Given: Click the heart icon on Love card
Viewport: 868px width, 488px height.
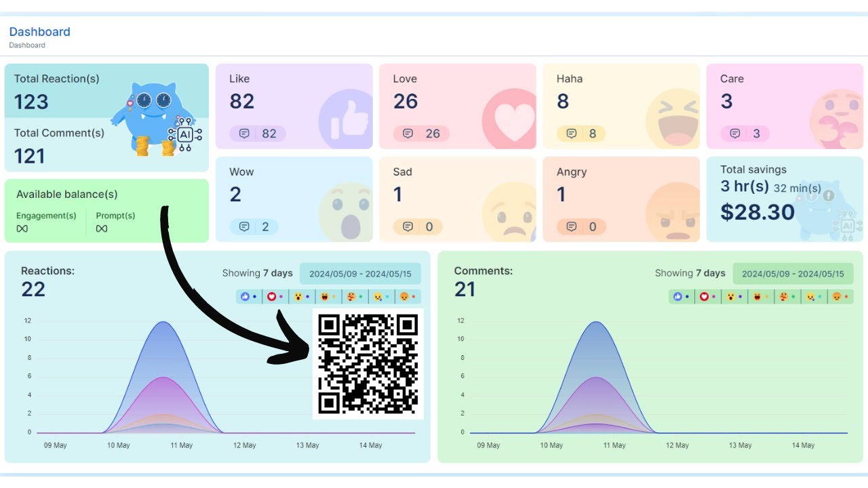Looking at the screenshot, I should [509, 119].
